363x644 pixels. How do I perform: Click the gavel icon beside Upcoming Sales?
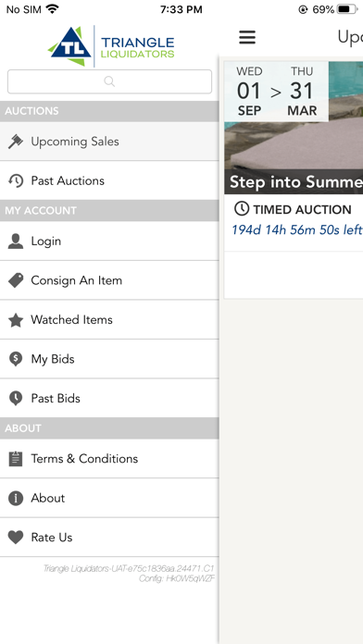click(16, 142)
